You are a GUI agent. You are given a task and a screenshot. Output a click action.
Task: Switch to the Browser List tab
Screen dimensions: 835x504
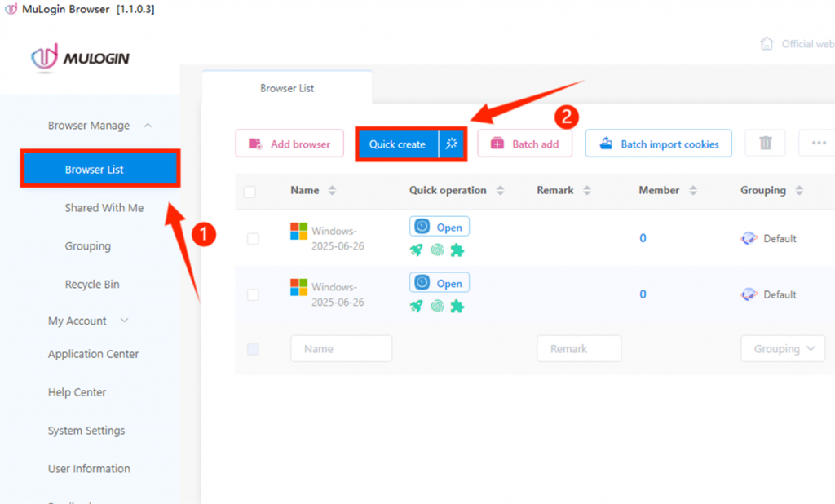tap(287, 88)
